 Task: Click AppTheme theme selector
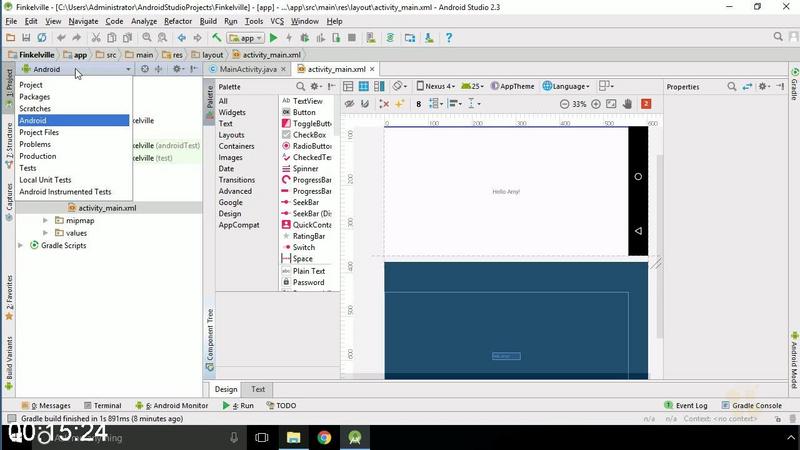tap(513, 86)
